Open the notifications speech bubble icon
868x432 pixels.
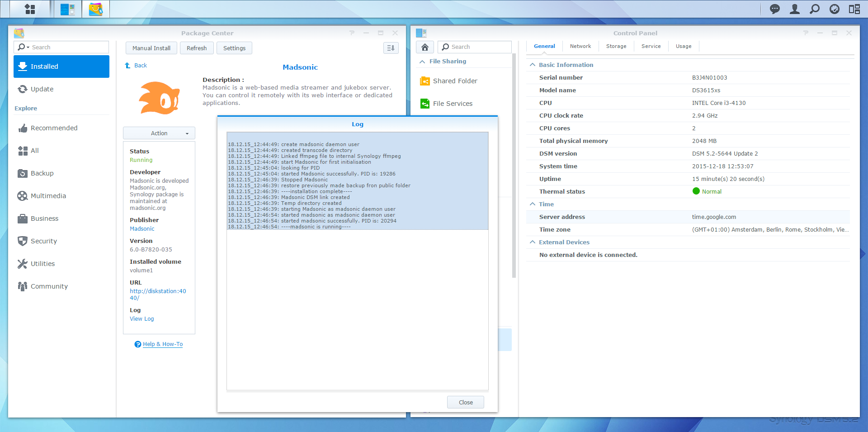pyautogui.click(x=775, y=9)
